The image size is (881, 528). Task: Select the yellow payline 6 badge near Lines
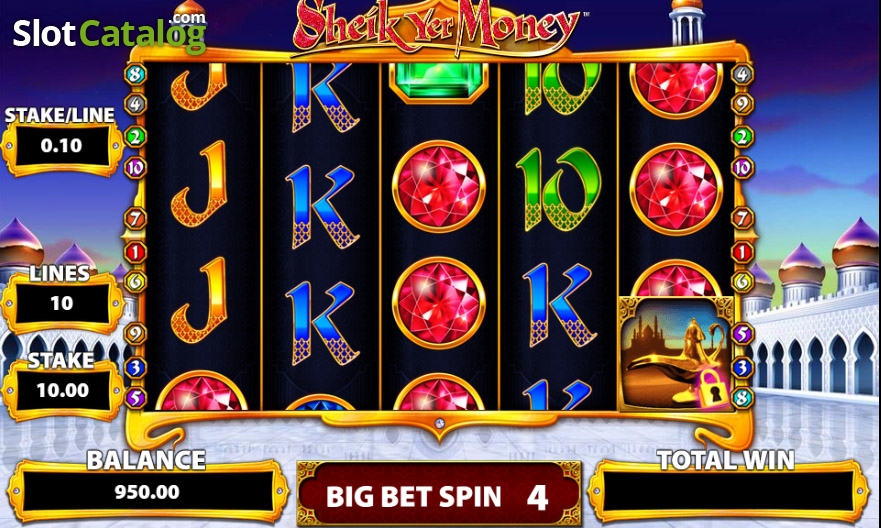(x=135, y=282)
